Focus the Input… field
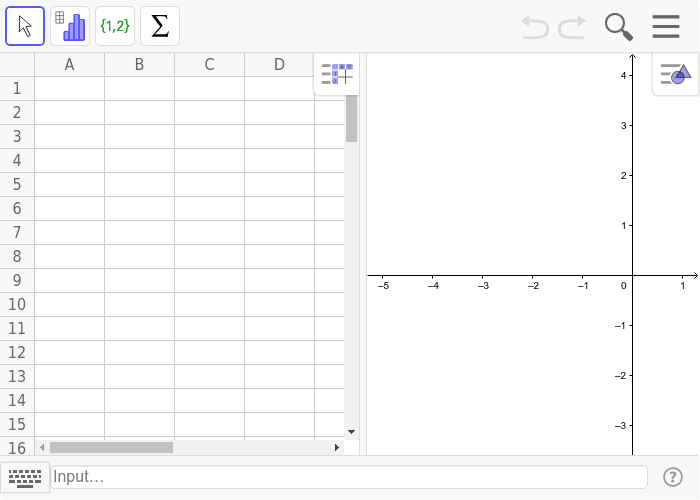 coord(349,477)
